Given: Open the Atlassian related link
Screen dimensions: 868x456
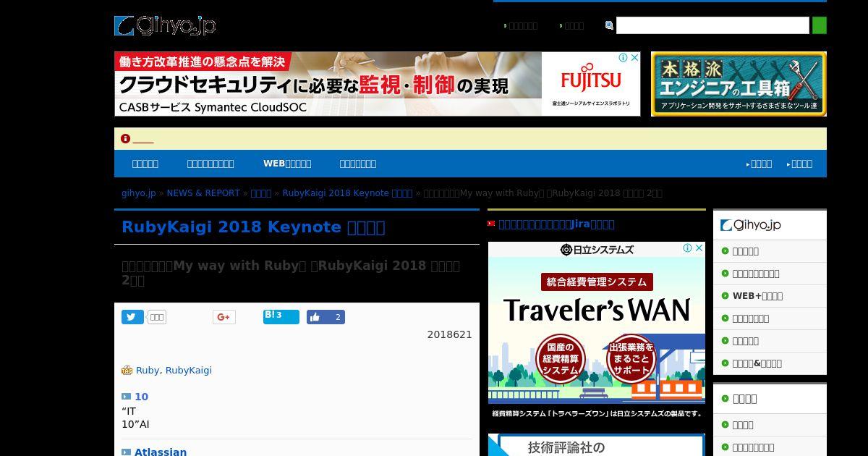Looking at the screenshot, I should [161, 452].
